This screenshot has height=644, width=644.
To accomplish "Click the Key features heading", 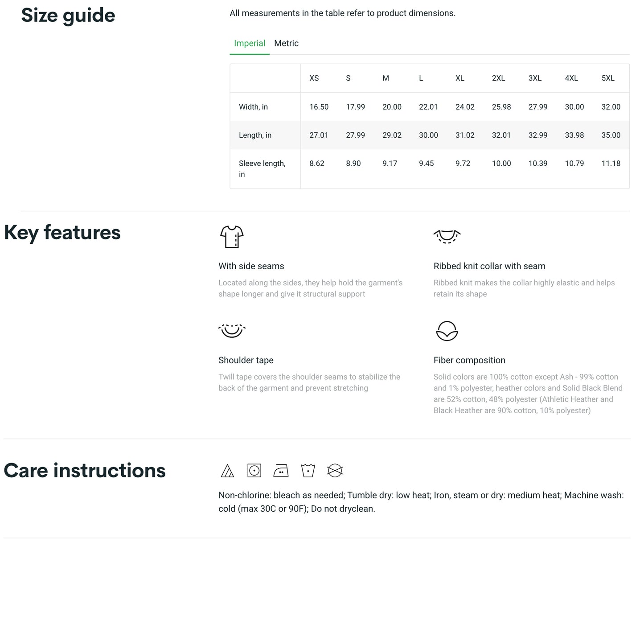I will coord(62,233).
